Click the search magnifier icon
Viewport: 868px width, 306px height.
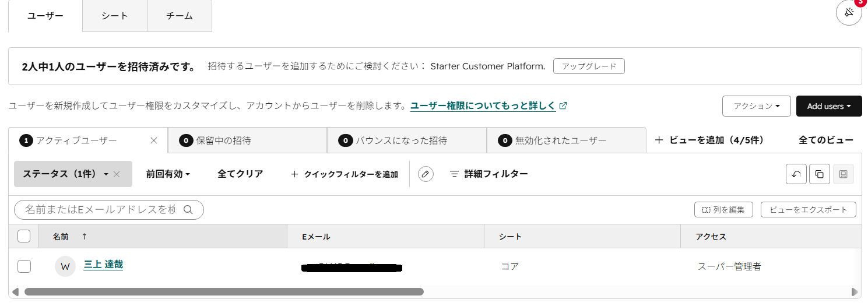(188, 210)
